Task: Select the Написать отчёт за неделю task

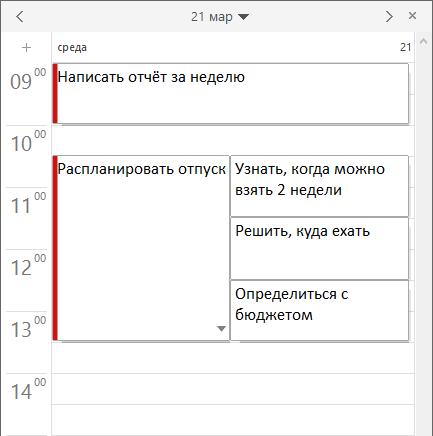Action: coord(231,93)
